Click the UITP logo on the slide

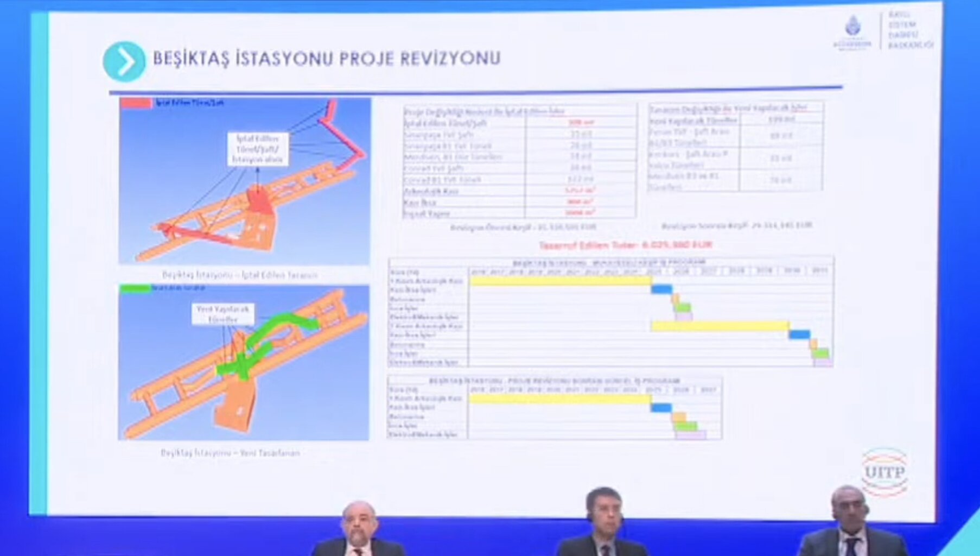click(884, 471)
